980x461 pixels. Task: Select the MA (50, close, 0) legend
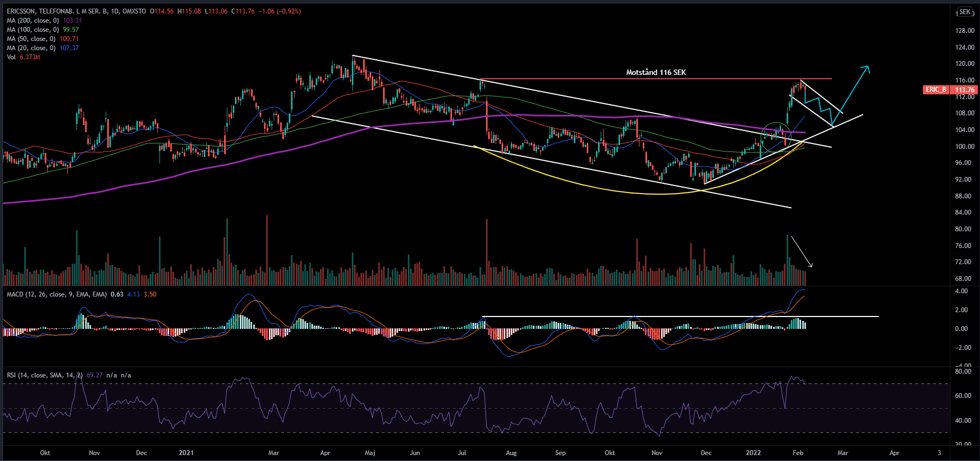pyautogui.click(x=31, y=39)
